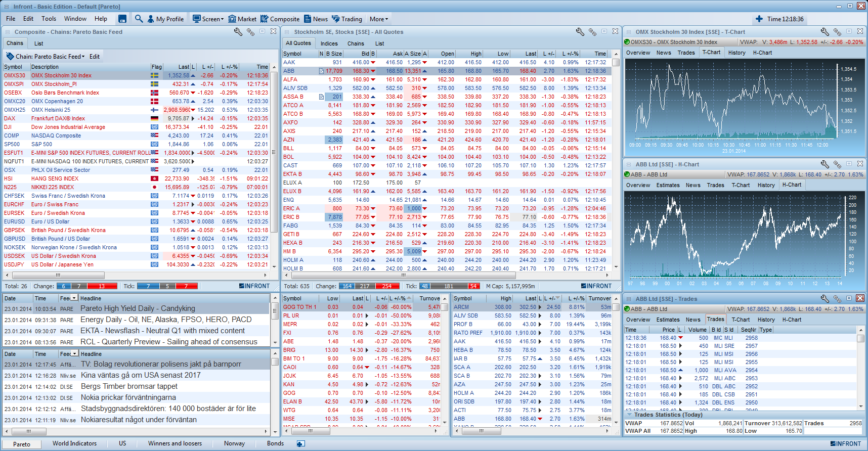The width and height of the screenshot is (868, 451).
Task: Open wrench settings in Composite Chains panel
Action: [x=238, y=31]
